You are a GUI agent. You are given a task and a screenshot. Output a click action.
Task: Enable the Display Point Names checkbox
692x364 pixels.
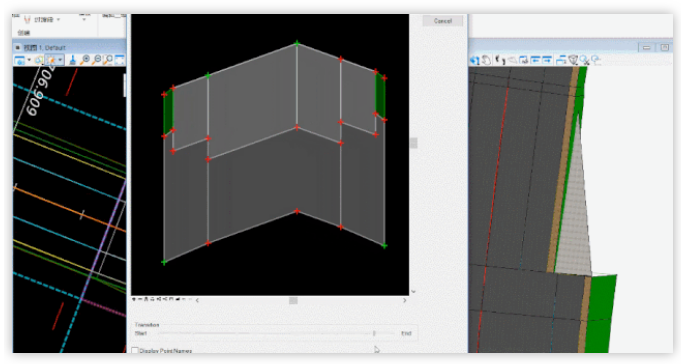(x=135, y=350)
